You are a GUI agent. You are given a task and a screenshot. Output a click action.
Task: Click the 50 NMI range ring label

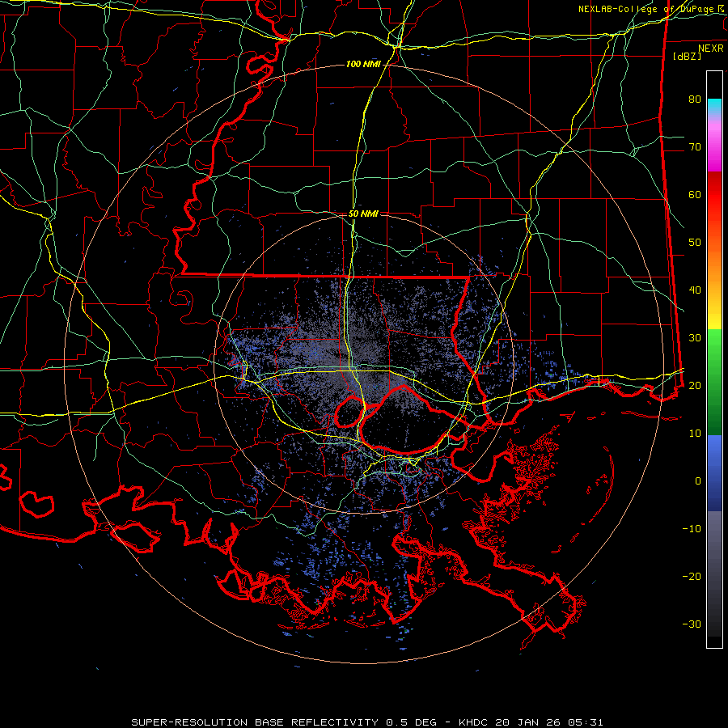click(x=363, y=214)
